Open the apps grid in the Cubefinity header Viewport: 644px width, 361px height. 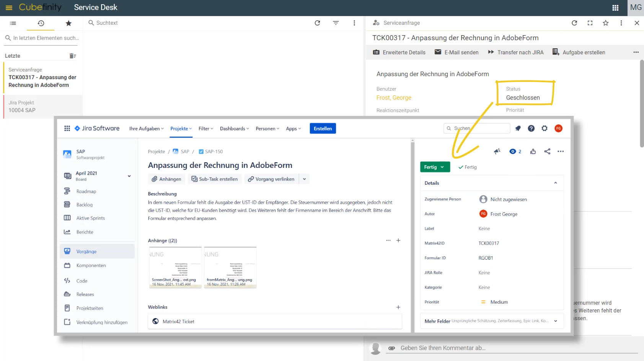pyautogui.click(x=615, y=8)
